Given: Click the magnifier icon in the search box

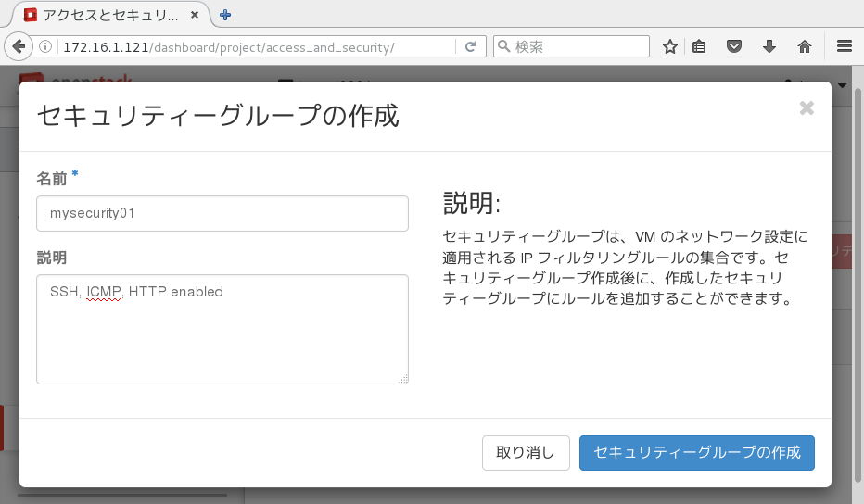Looking at the screenshot, I should 503,47.
